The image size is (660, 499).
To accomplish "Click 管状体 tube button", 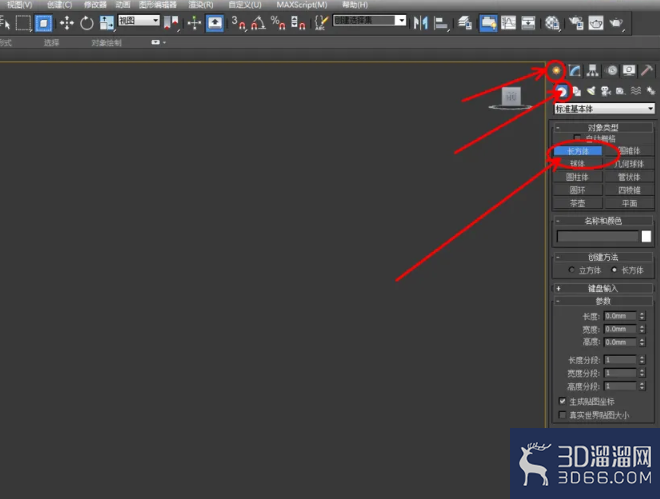I will (629, 177).
